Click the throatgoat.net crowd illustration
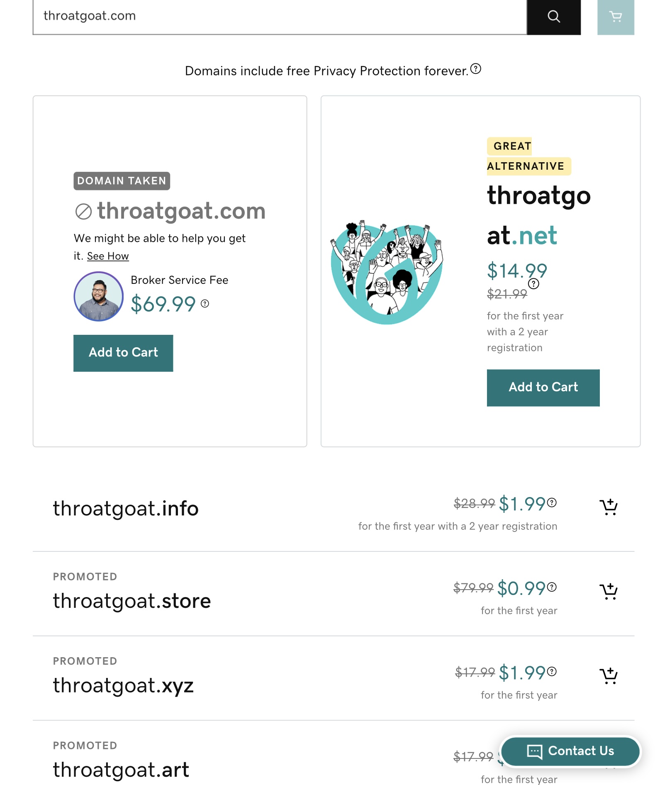Screen dimensions: 672x785 (x=387, y=272)
